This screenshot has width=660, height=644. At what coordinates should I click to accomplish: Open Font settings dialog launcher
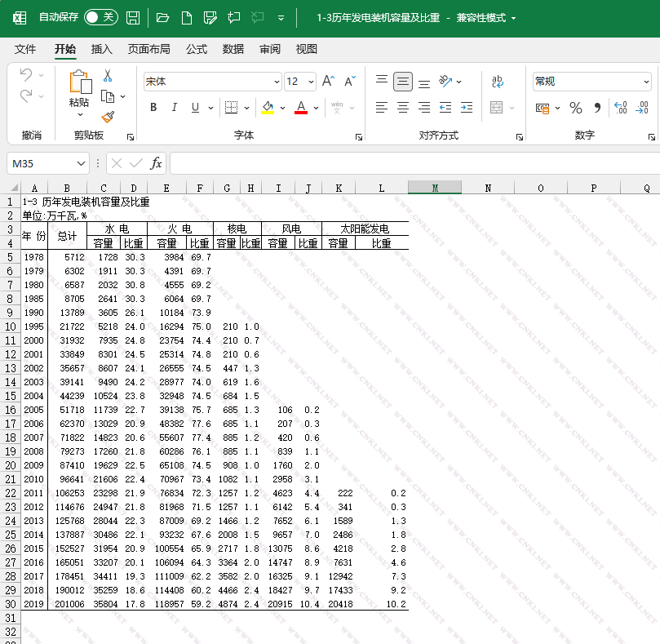coord(359,136)
